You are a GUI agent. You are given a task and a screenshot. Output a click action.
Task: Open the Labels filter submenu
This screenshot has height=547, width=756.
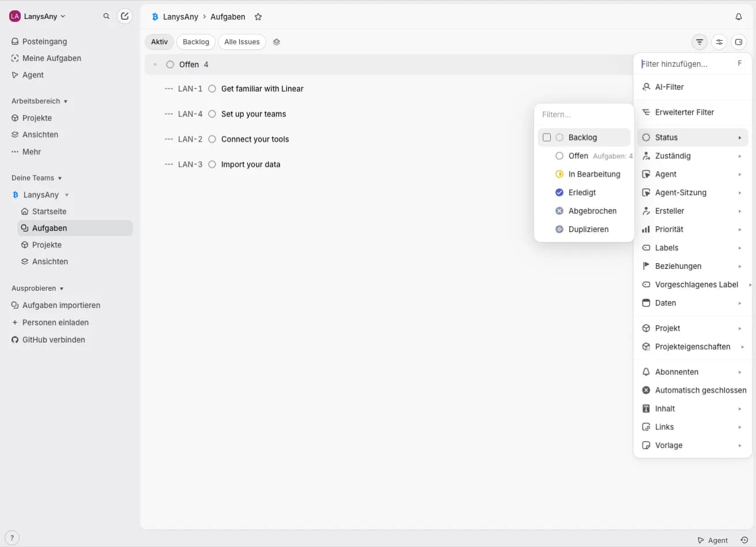tap(692, 248)
